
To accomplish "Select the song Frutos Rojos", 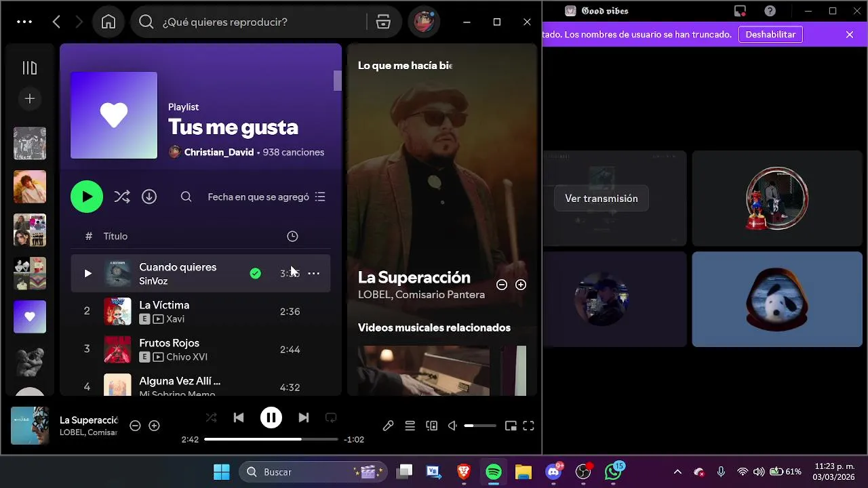I will pos(169,343).
